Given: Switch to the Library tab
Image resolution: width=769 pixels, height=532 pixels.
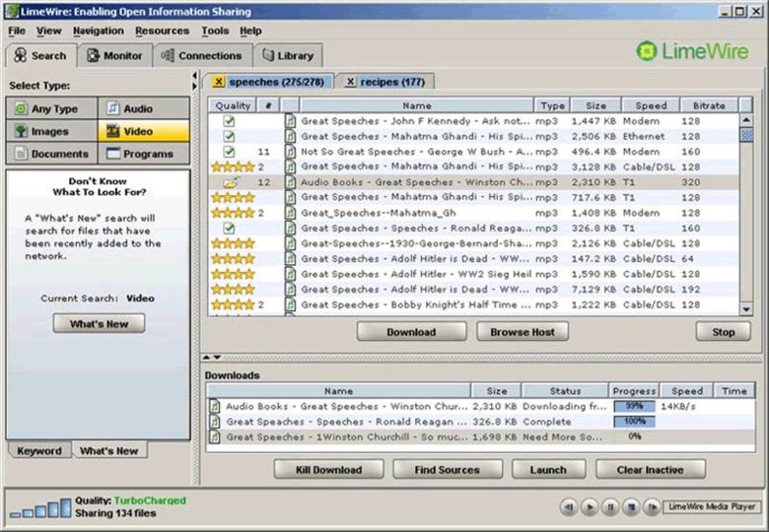Looking at the screenshot, I should (288, 56).
